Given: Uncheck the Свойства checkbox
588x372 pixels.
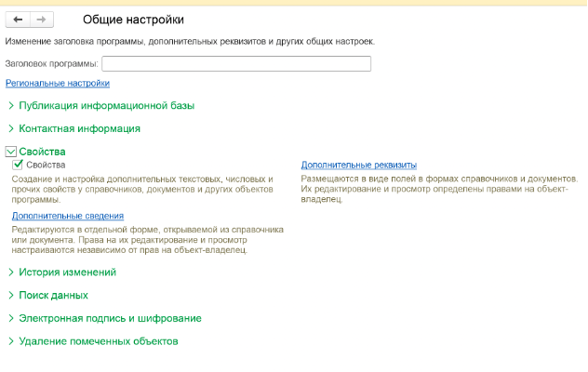Looking at the screenshot, I should click(18, 165).
